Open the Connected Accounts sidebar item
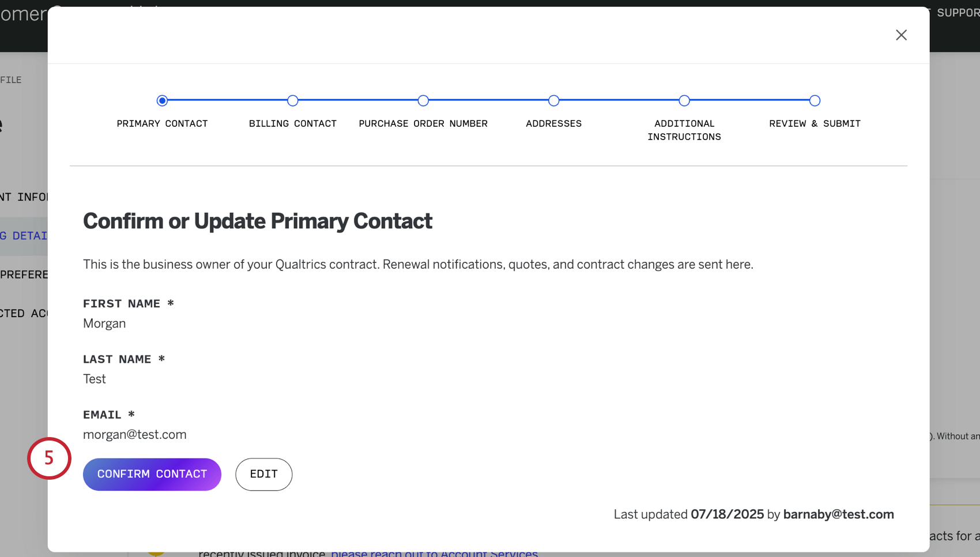980x557 pixels. pos(23,313)
